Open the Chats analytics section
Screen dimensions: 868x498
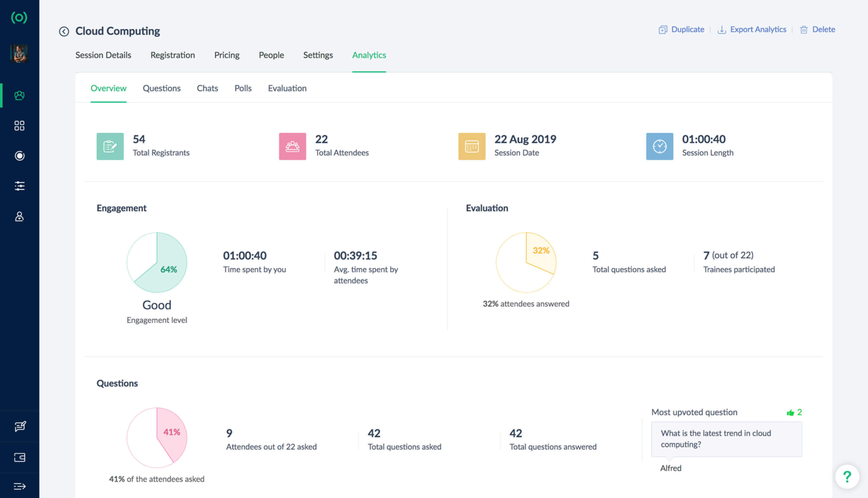pyautogui.click(x=207, y=88)
